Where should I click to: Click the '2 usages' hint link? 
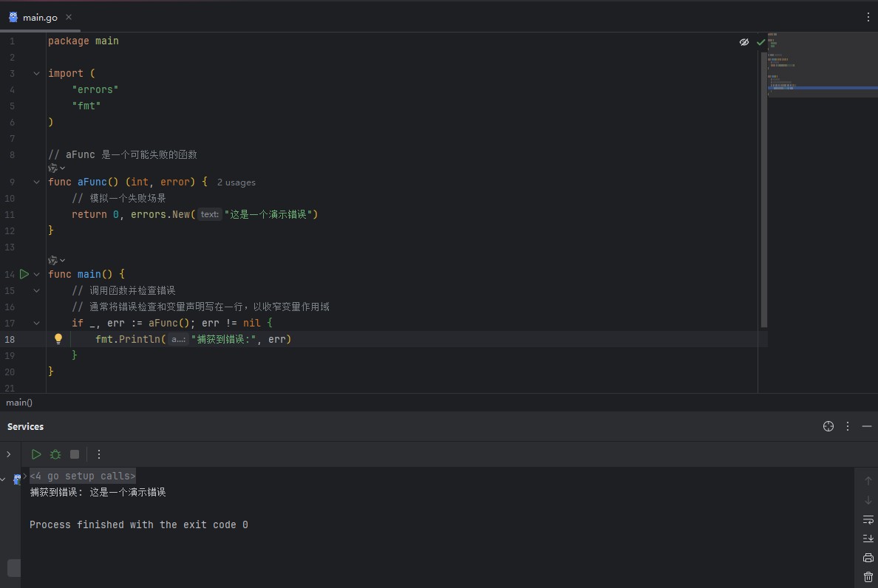(236, 182)
